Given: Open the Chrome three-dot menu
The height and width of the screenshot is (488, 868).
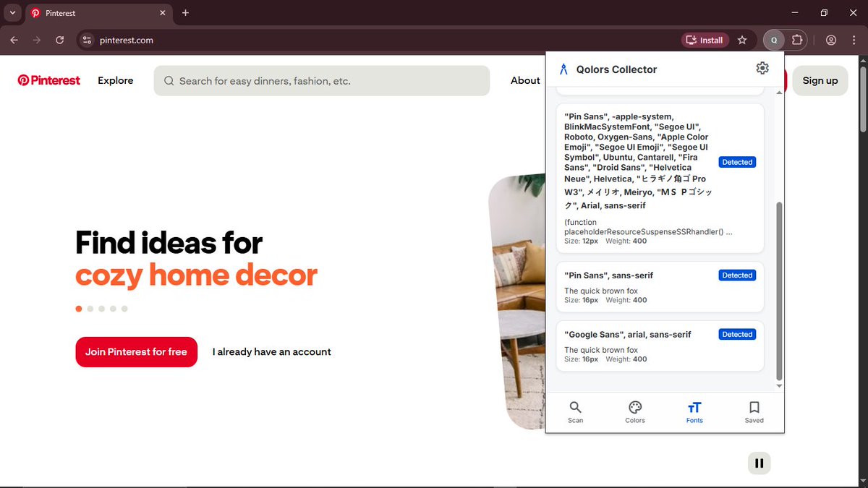Looking at the screenshot, I should tap(854, 40).
